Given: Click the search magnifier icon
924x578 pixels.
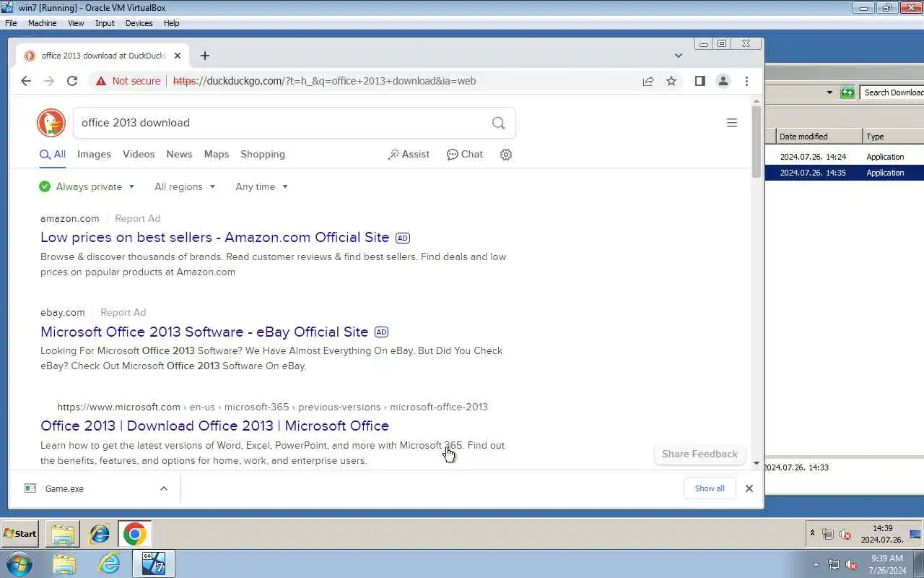Looking at the screenshot, I should pos(498,123).
